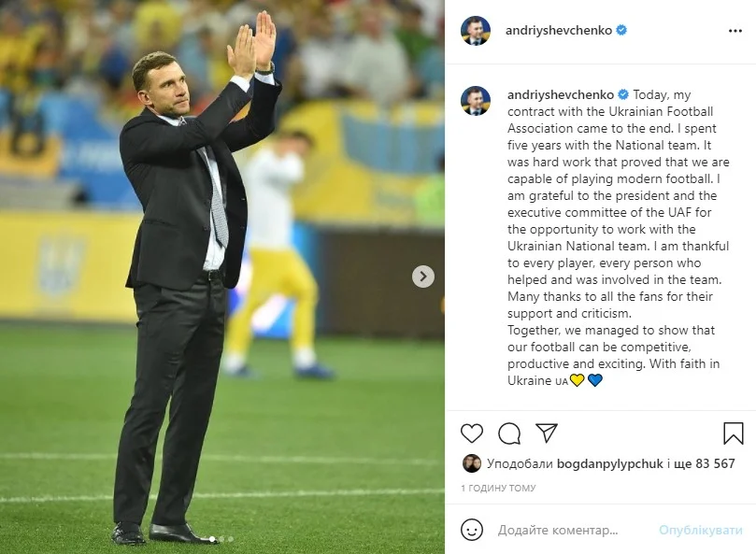Click the verified badge in the caption
The image size is (756, 554).
point(623,94)
